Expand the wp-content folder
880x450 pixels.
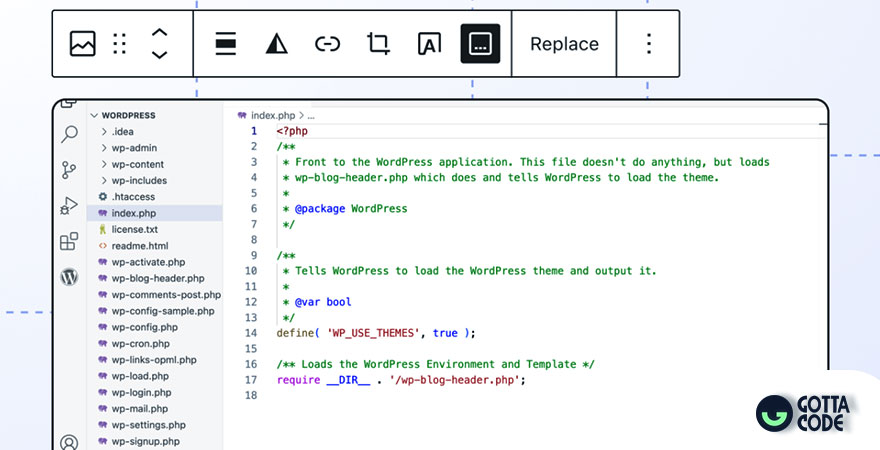[x=132, y=164]
